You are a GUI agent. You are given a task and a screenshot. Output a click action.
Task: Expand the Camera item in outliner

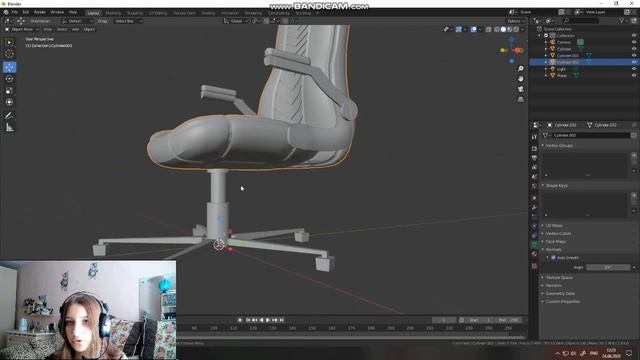pos(546,42)
